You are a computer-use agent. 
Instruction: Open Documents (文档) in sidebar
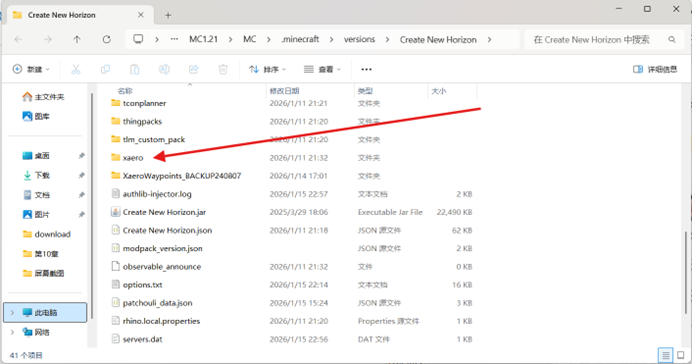point(36,195)
